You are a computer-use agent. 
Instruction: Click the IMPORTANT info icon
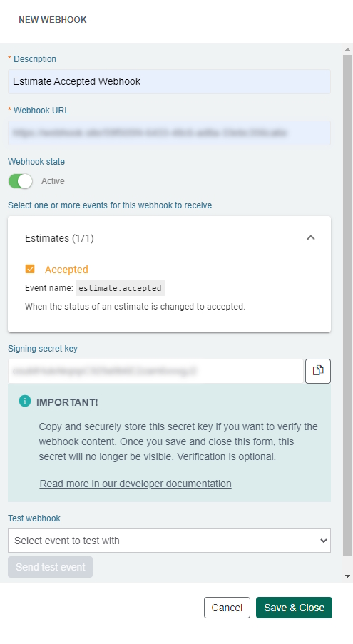[x=25, y=402]
